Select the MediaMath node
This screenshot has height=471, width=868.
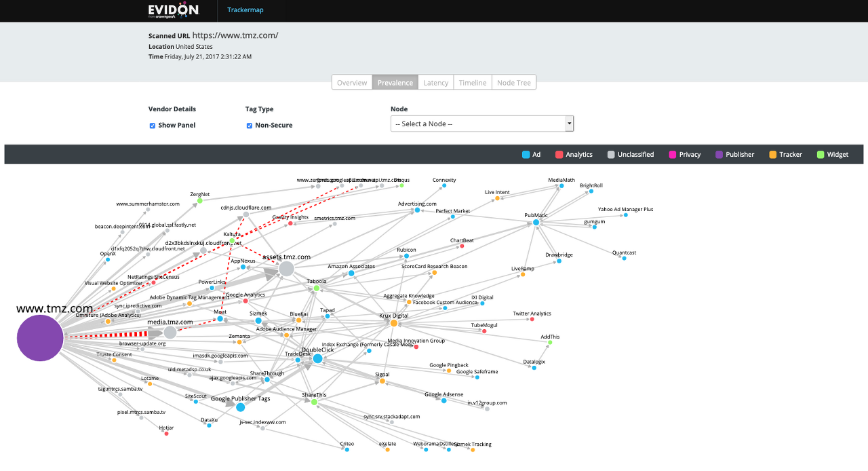tap(561, 186)
